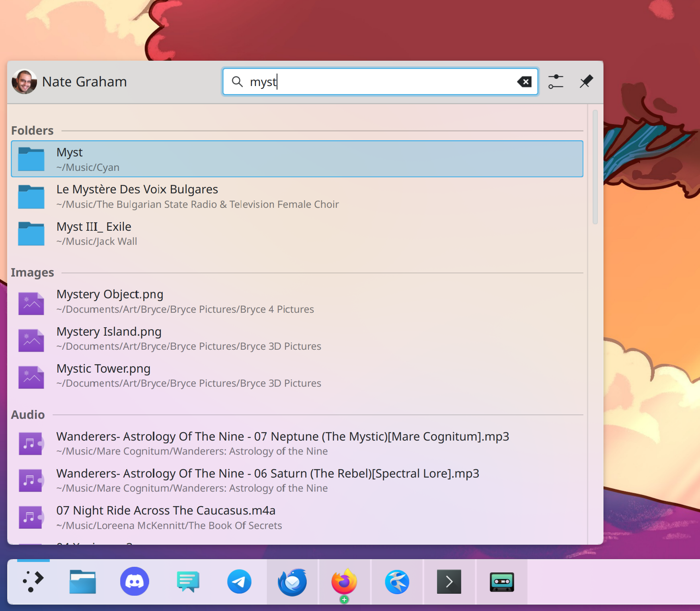Click the results list vertical scrollbar

tap(595, 167)
